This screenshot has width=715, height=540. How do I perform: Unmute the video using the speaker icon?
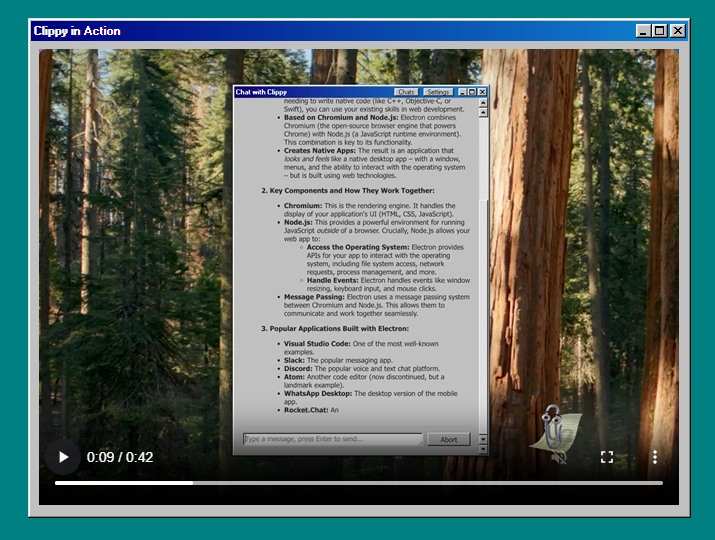(x=558, y=457)
